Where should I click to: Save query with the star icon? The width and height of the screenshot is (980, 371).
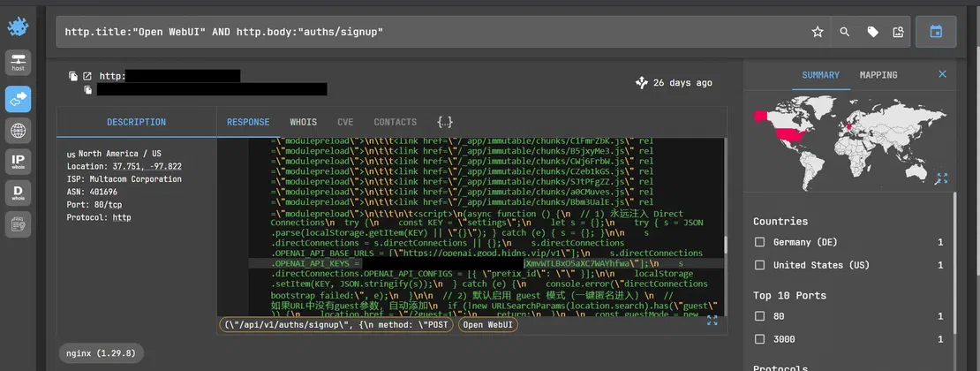pyautogui.click(x=818, y=32)
